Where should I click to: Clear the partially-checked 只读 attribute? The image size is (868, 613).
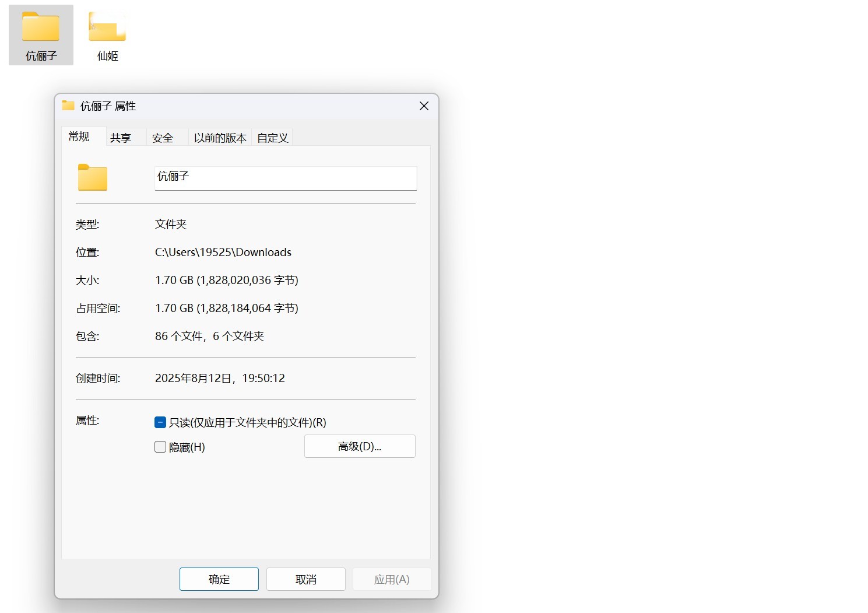pos(160,422)
